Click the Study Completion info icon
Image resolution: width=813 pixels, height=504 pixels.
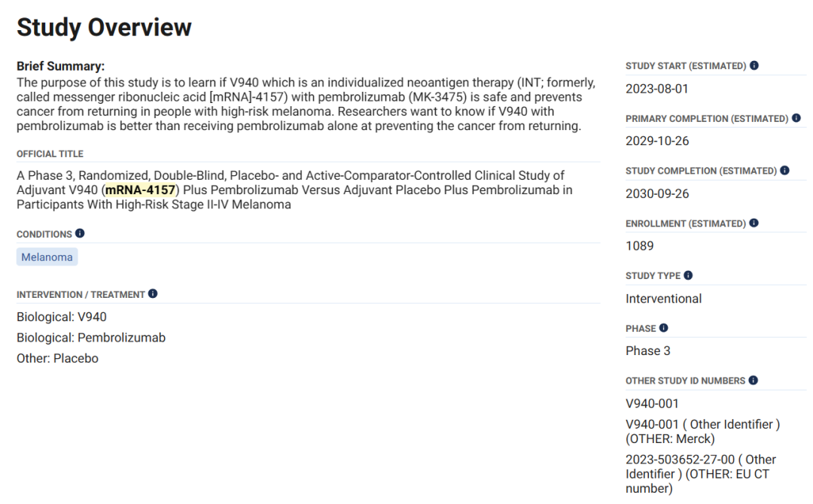[x=785, y=171]
